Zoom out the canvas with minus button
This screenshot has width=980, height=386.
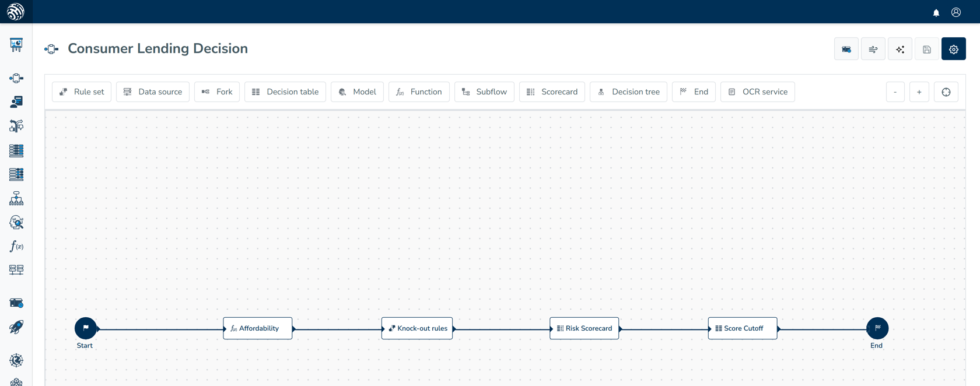point(895,92)
